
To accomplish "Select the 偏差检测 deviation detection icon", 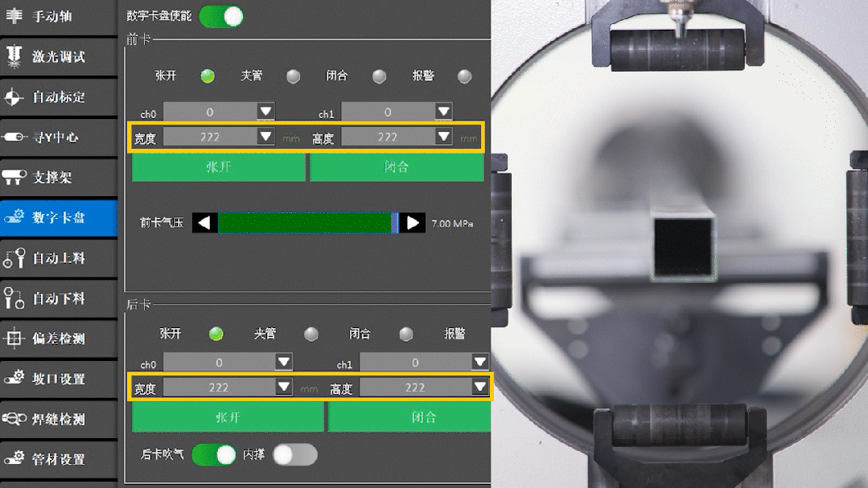I will pos(14,338).
